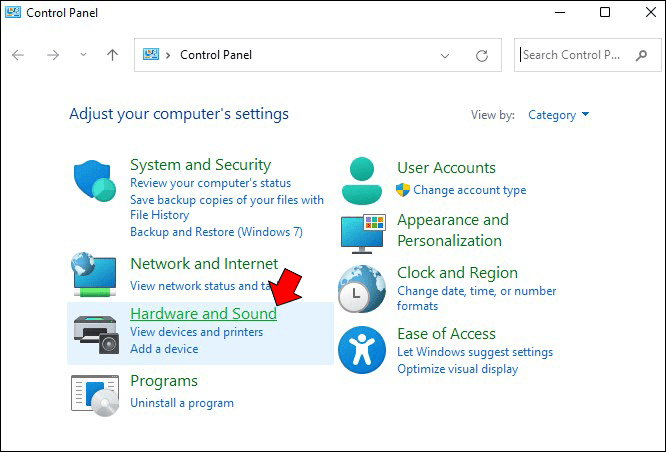Image resolution: width=666 pixels, height=452 pixels.
Task: Open the recent locations dropdown arrow
Action: click(x=83, y=54)
